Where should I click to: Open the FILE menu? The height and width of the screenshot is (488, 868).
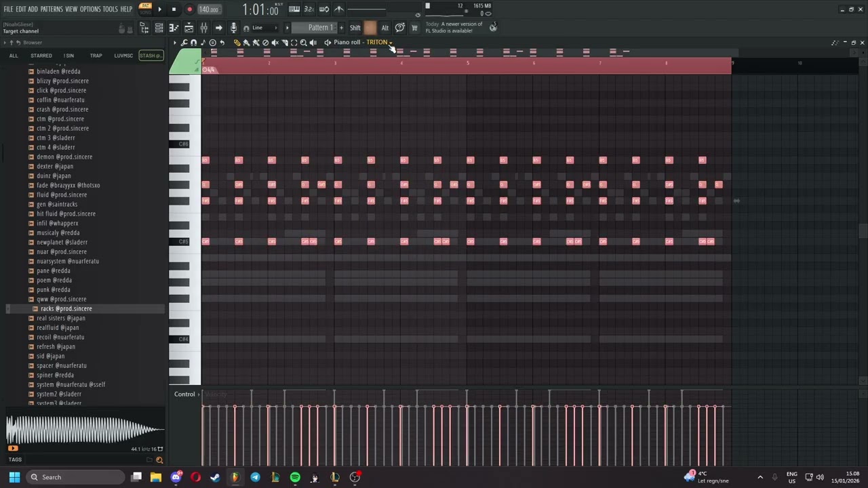[x=8, y=9]
